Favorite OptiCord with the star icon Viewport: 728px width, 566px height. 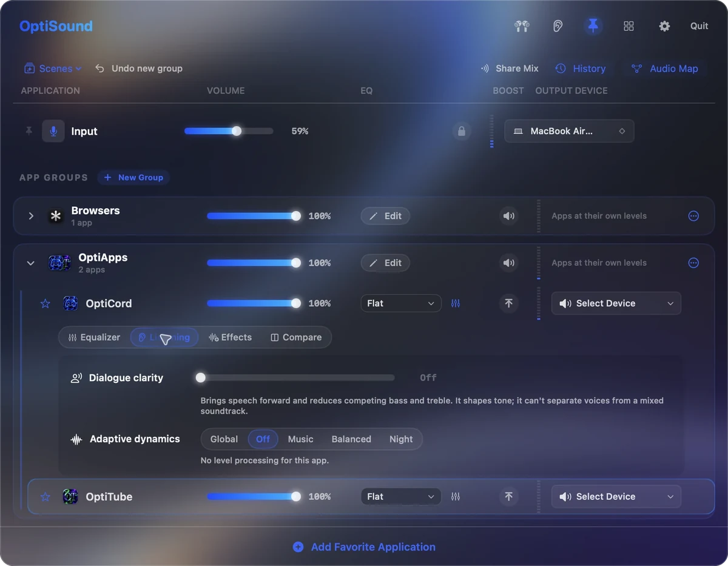45,303
